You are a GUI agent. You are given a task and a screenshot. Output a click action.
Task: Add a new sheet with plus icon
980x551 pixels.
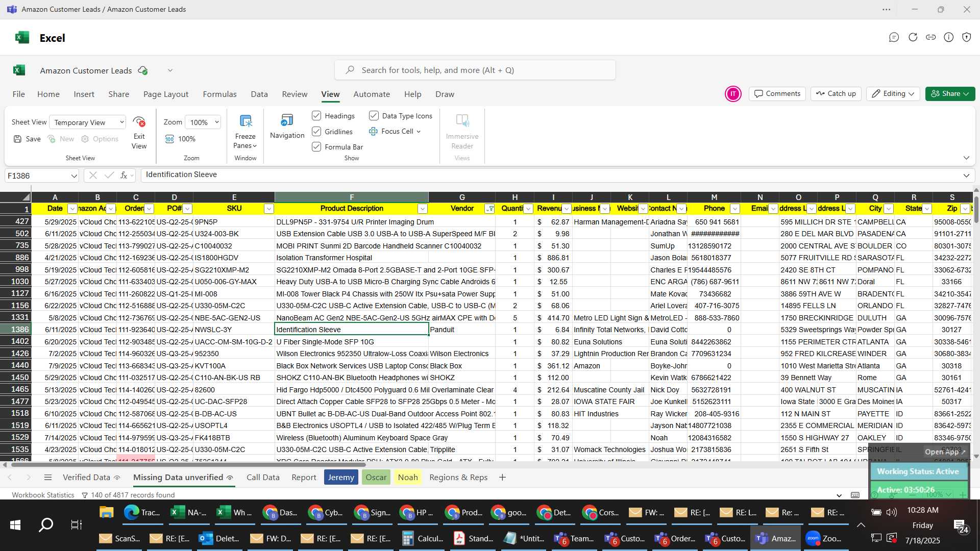click(x=502, y=477)
